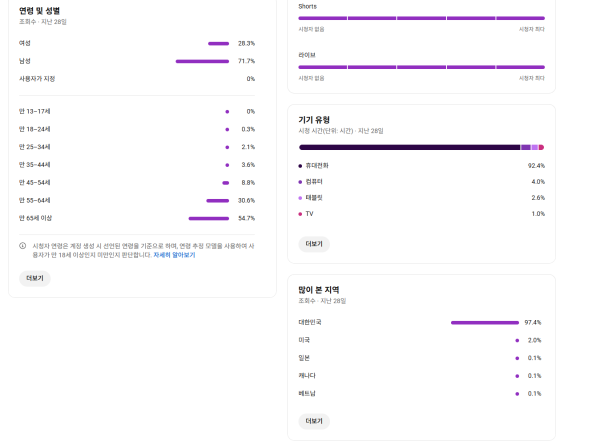The image size is (600, 442).
Task: Click the 사용자가 지정 row label
Action: coord(37,78)
